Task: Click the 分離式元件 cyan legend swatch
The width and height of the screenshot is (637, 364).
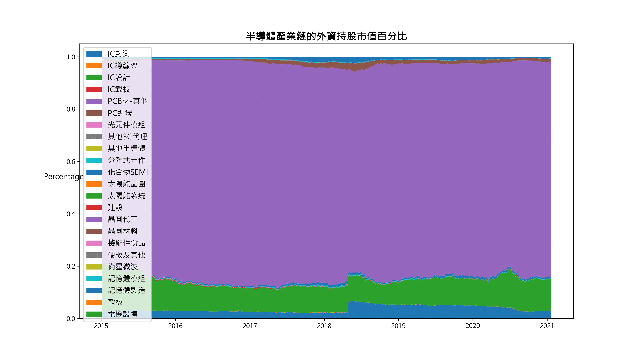Action: tap(94, 160)
